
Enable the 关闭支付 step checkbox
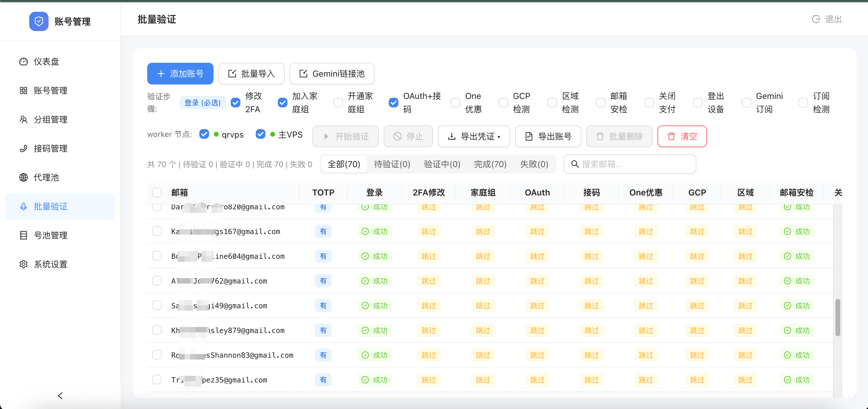649,103
